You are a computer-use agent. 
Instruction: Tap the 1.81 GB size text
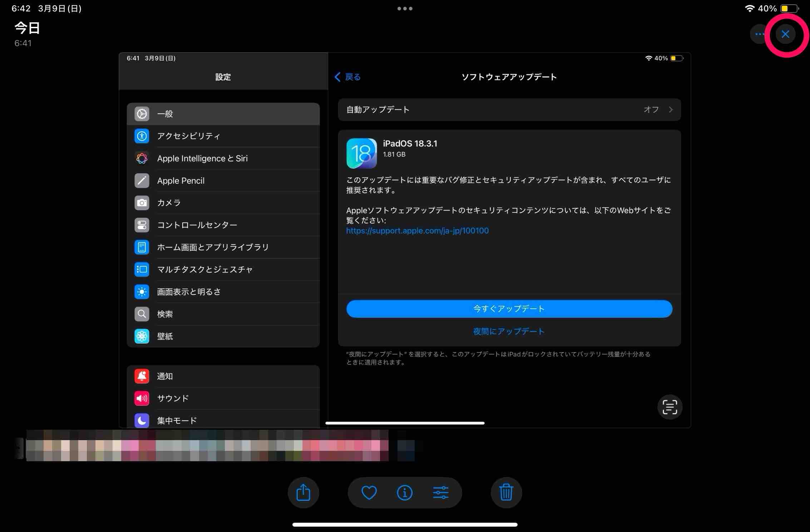click(x=394, y=154)
